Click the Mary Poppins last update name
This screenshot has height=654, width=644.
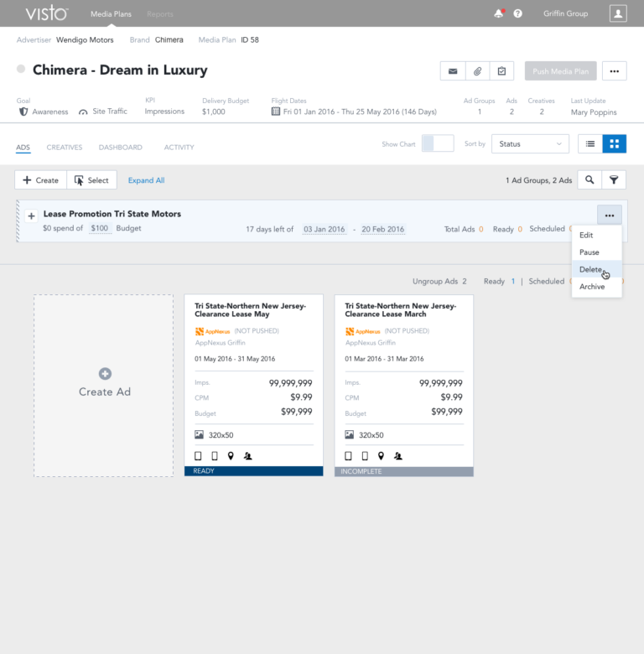(x=594, y=112)
